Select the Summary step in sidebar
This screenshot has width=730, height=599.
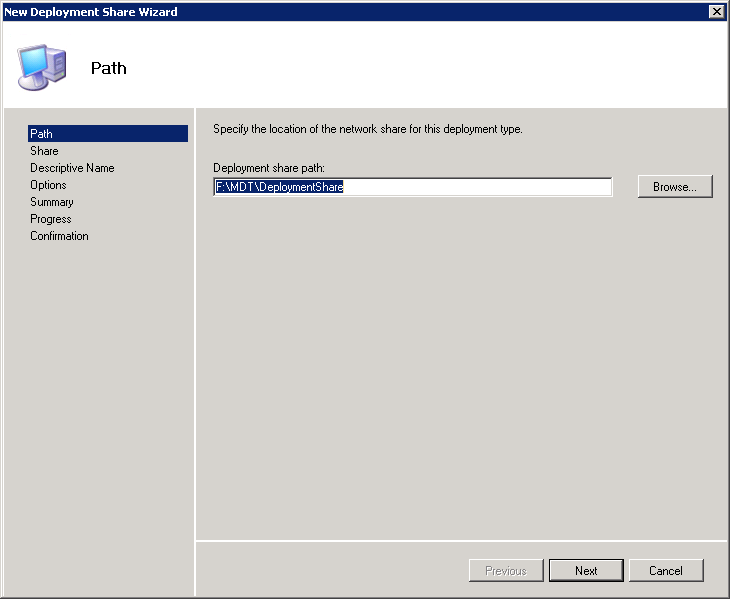point(52,202)
